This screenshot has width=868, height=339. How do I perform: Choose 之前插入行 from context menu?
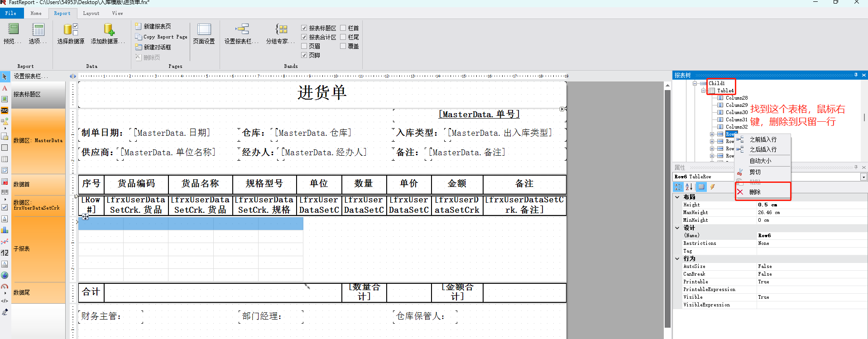[x=762, y=139]
